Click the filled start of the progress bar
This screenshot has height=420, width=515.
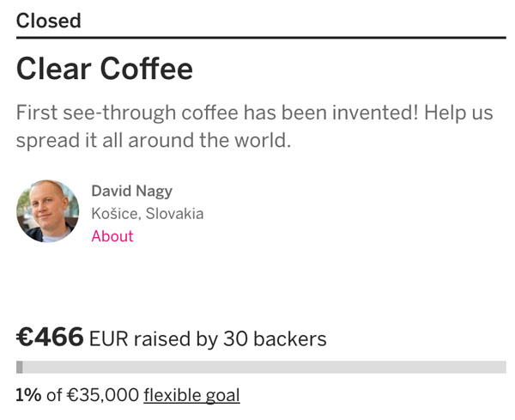pyautogui.click(x=20, y=368)
